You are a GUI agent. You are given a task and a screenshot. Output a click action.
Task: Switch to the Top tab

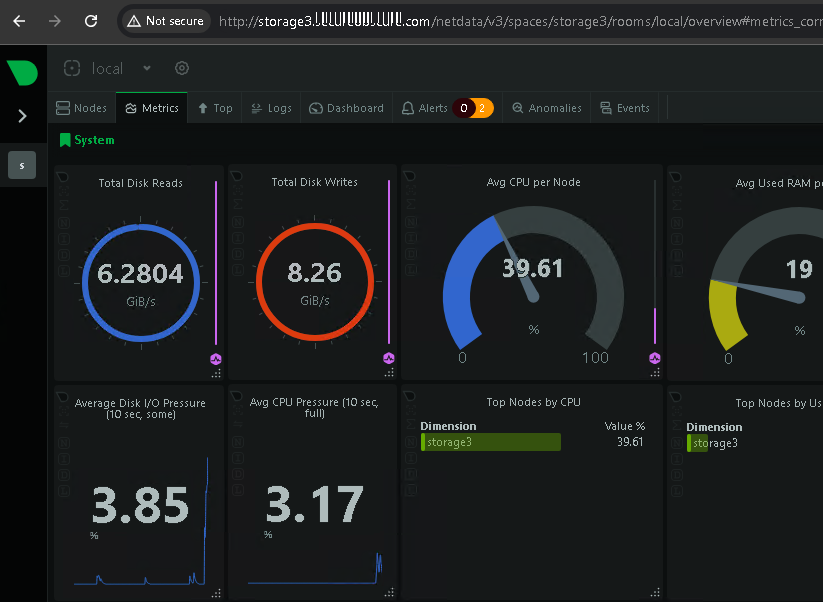tap(215, 108)
